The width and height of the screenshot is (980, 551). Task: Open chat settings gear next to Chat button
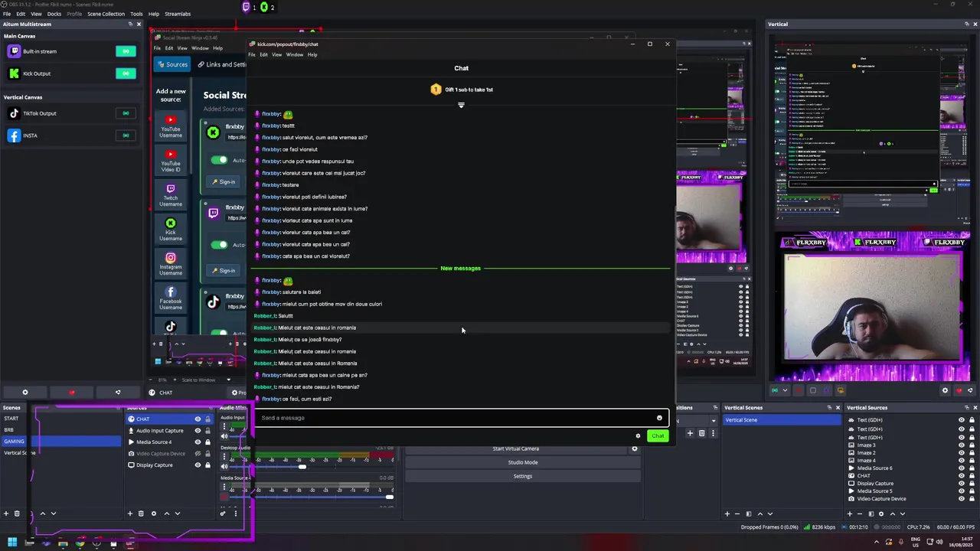(638, 436)
